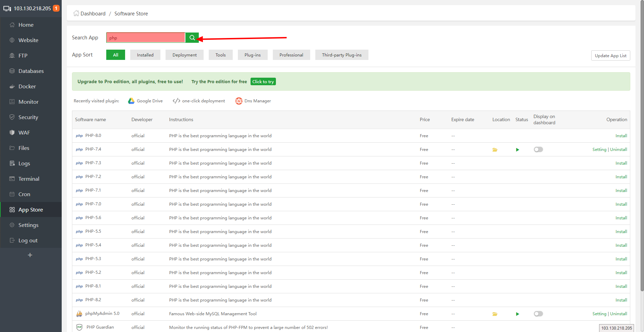Screen dimensions: 644x332
Task: Click the Terminal sidebar icon
Action: [x=12, y=179]
